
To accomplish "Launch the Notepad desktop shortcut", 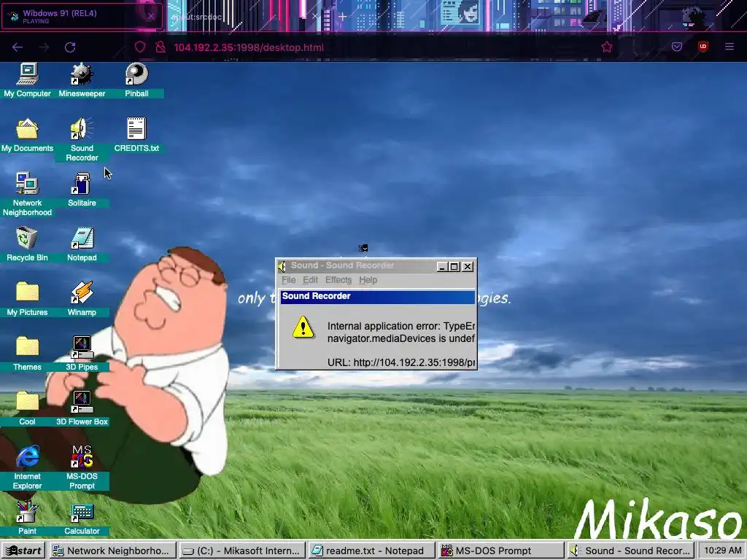I will (x=82, y=244).
